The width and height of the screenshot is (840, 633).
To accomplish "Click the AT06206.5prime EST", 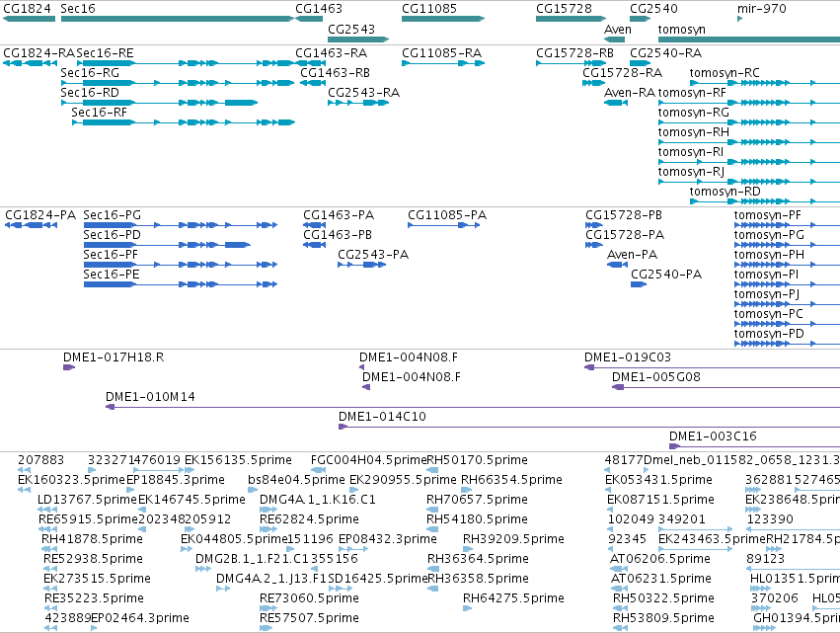I will pos(619,569).
